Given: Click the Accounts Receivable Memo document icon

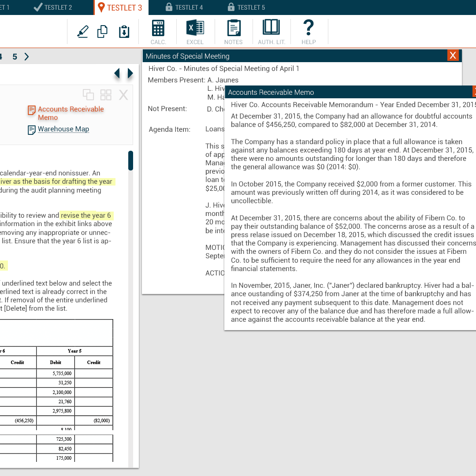Looking at the screenshot, I should click(32, 110).
